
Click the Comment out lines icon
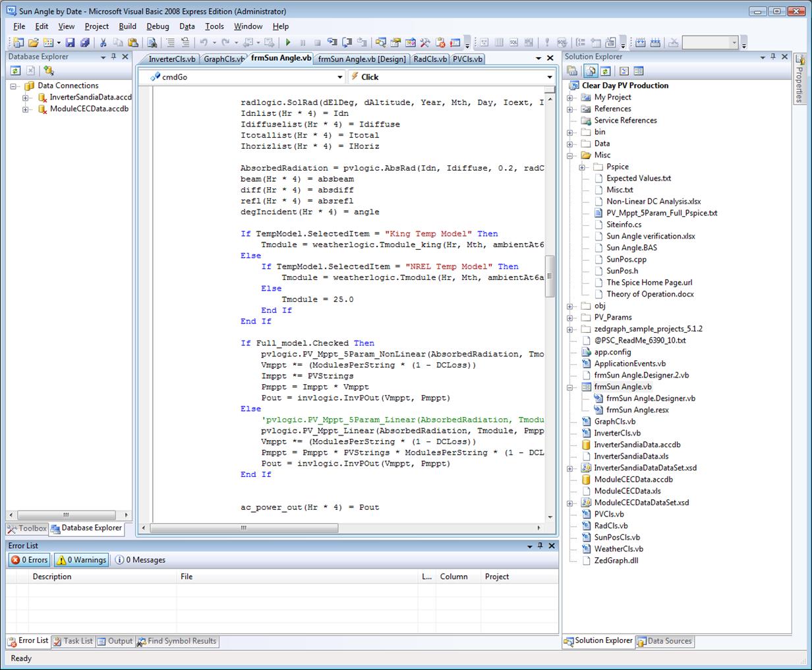pos(170,43)
